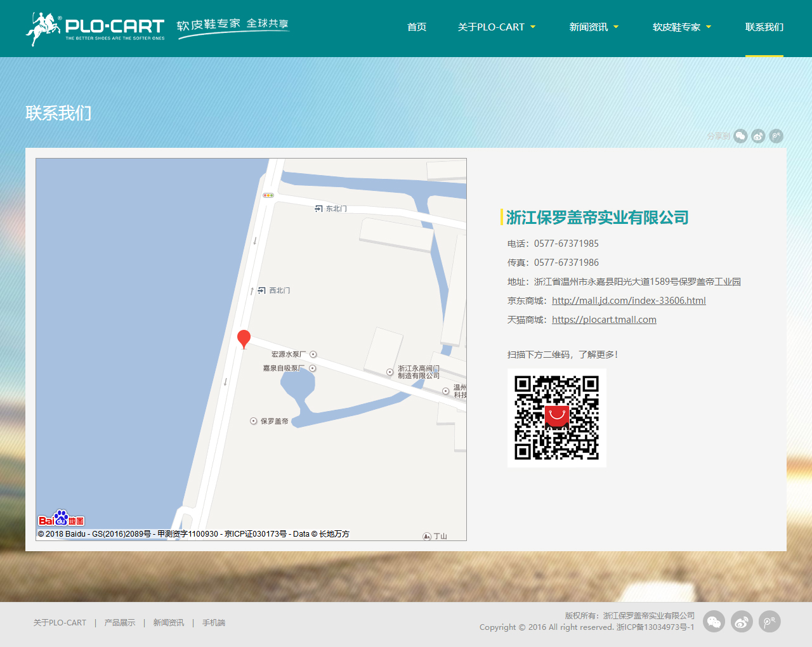Click the 联系我们 page title
812x647 pixels.
(x=58, y=113)
